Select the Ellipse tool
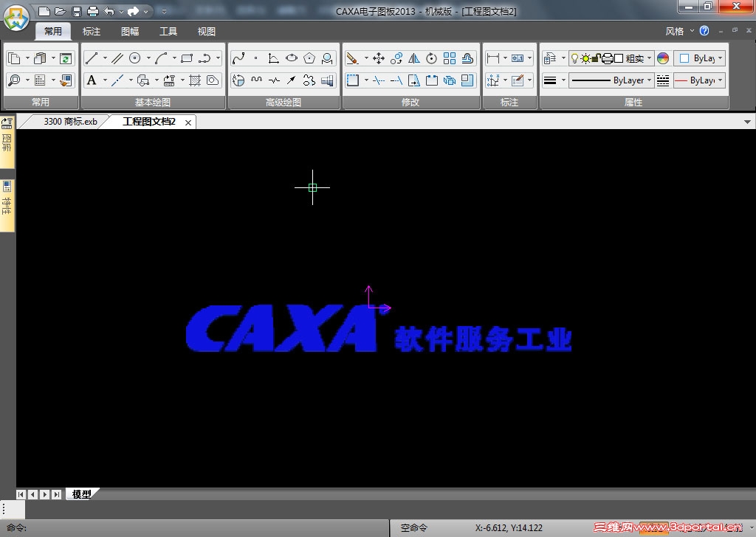 [292, 58]
